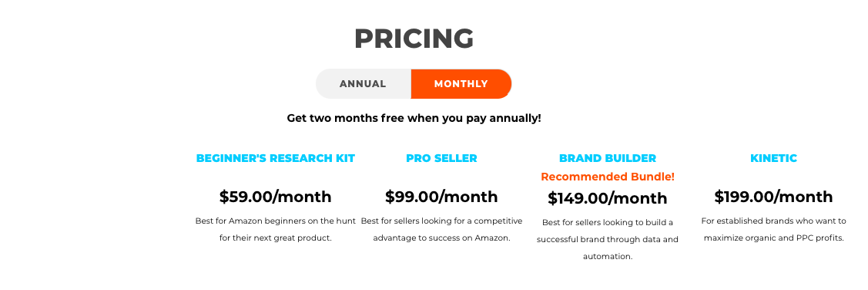Click 'maximize organic and PPC profits' line
The image size is (868, 290).
click(x=773, y=238)
